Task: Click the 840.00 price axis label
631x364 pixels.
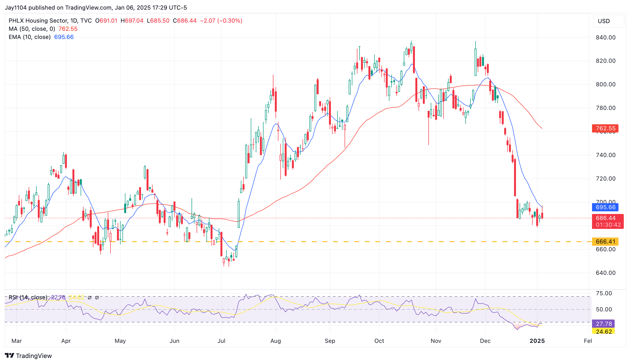Action: 606,38
